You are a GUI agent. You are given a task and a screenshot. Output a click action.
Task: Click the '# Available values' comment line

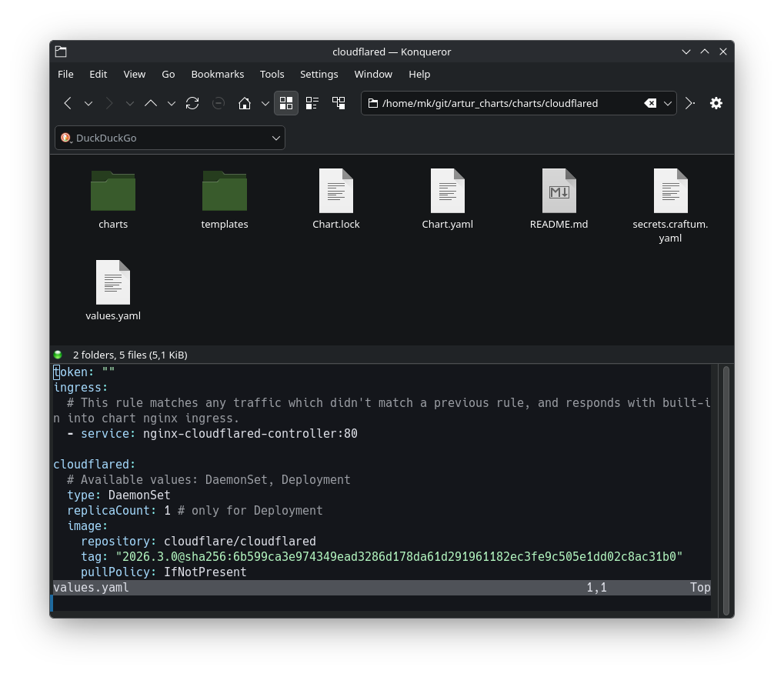(x=209, y=480)
